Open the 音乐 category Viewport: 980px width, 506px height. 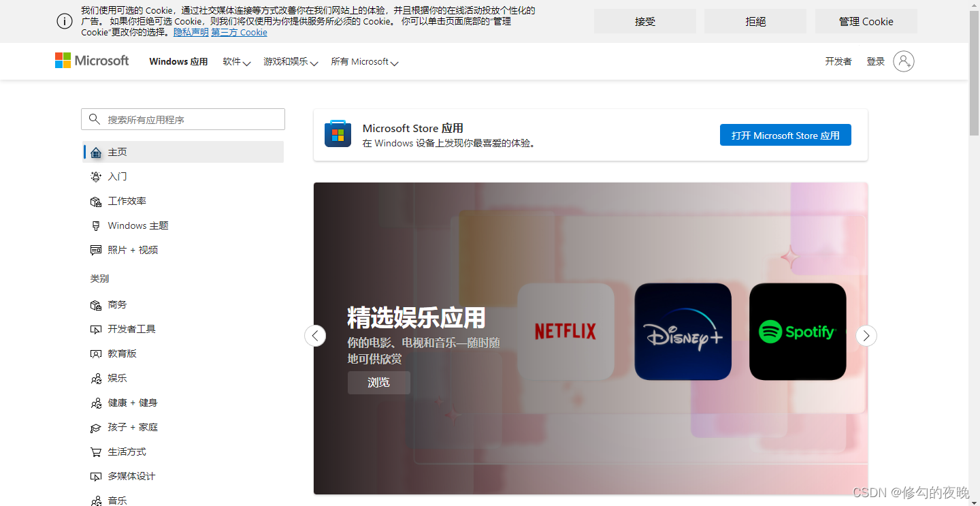click(184, 498)
